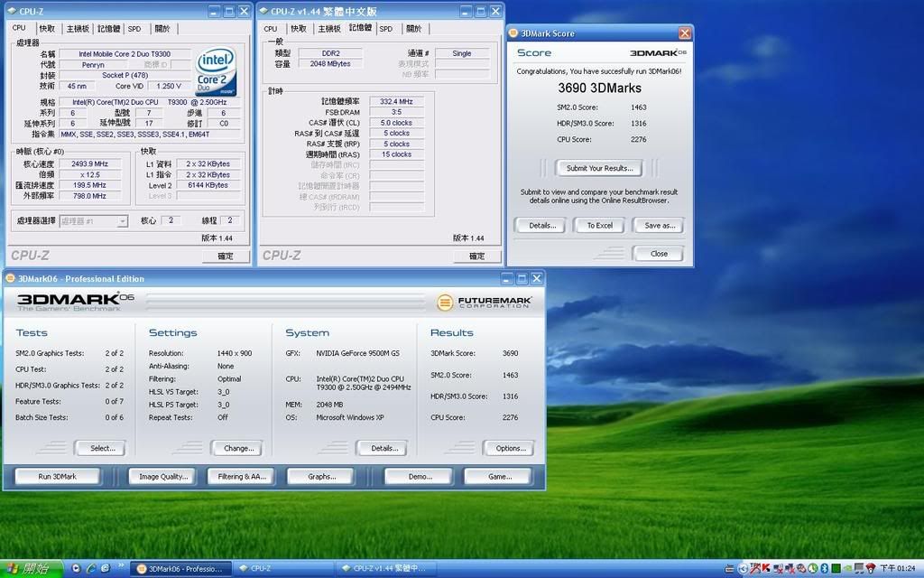
Task: Click 確定 in the CPU-Z v1.44 window
Action: (476, 256)
